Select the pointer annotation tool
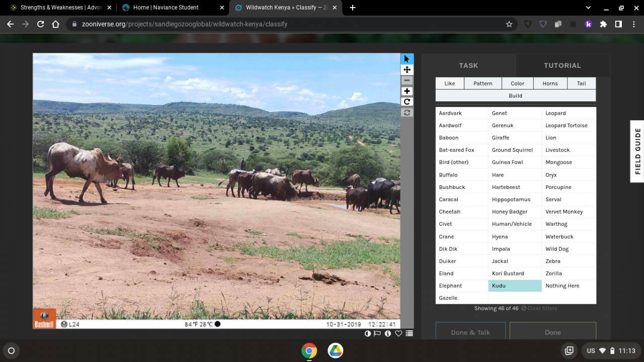644x362 pixels. click(x=407, y=59)
